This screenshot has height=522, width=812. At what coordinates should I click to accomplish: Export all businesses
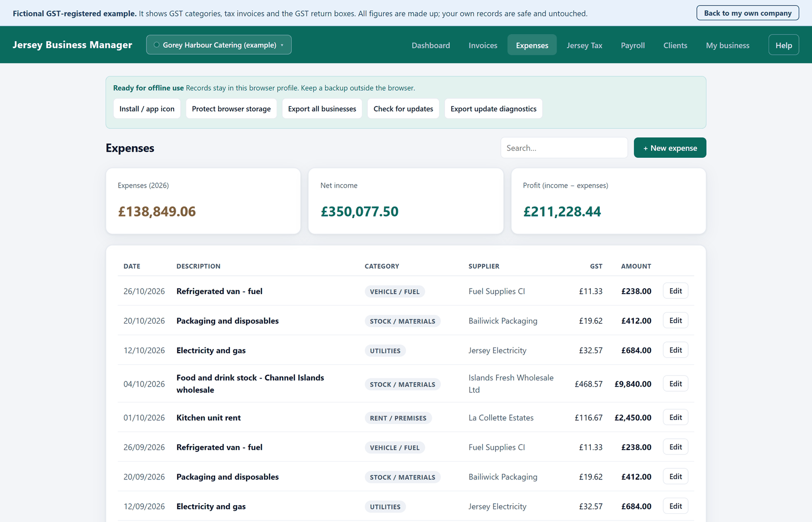[322, 109]
